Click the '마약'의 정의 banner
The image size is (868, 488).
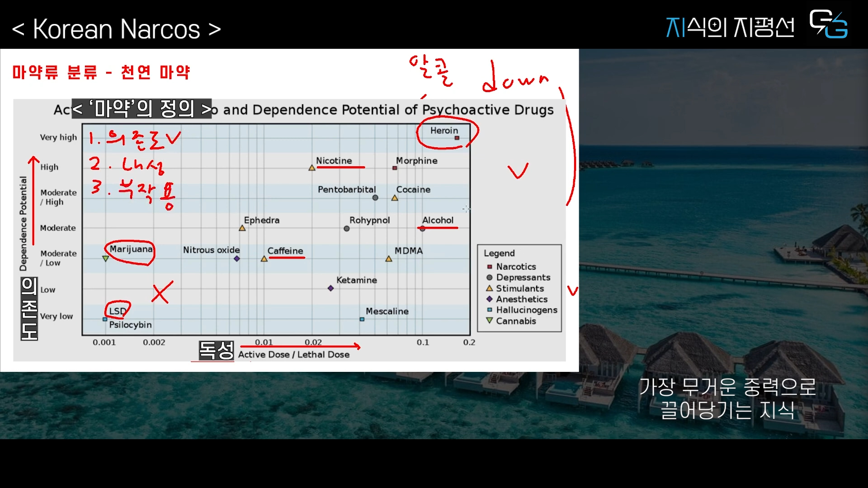(142, 109)
